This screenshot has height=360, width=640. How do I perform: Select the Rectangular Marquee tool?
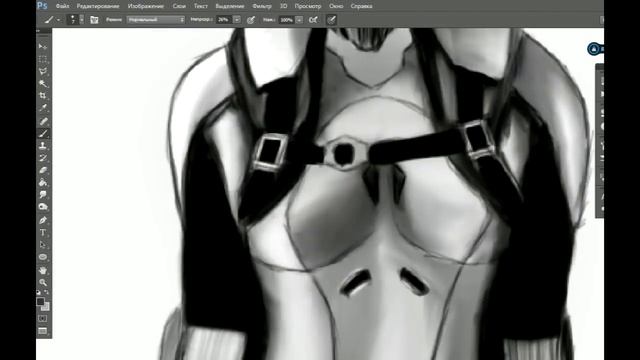coord(42,59)
